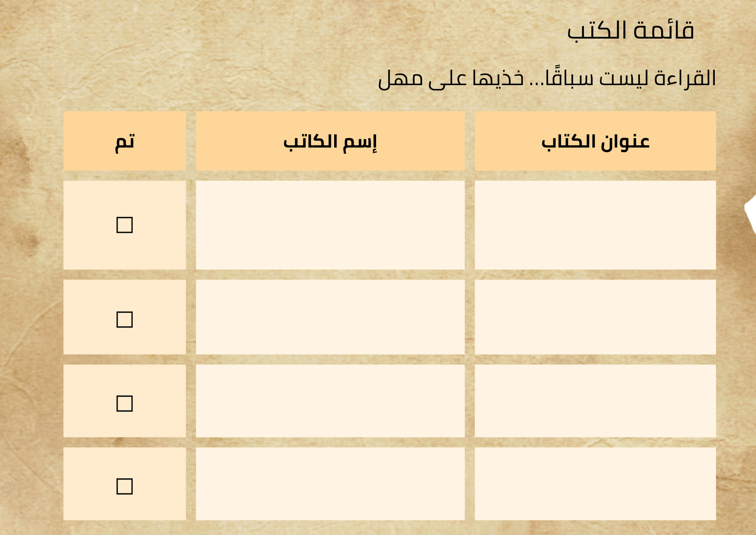Click the third row's author name cell
The image size is (756, 535).
[330, 400]
